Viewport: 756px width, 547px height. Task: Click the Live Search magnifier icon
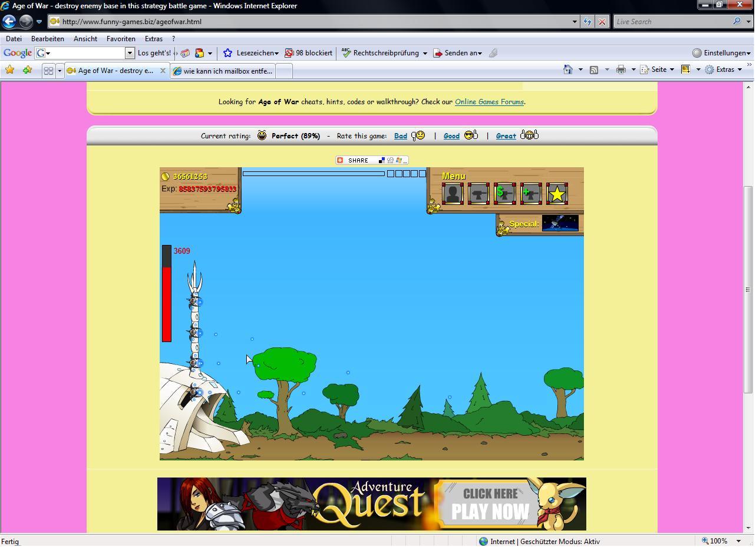pyautogui.click(x=737, y=22)
